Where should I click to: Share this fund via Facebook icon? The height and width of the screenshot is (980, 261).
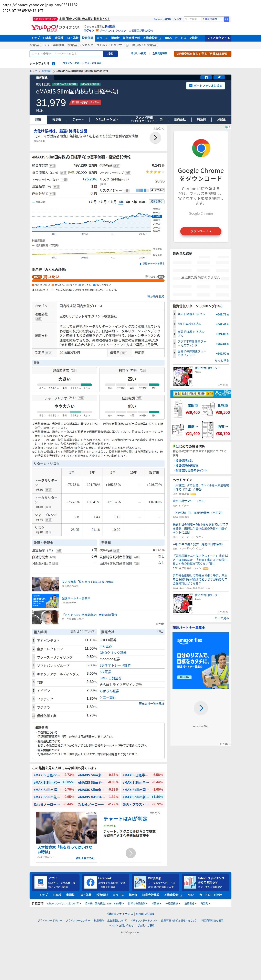[206, 77]
